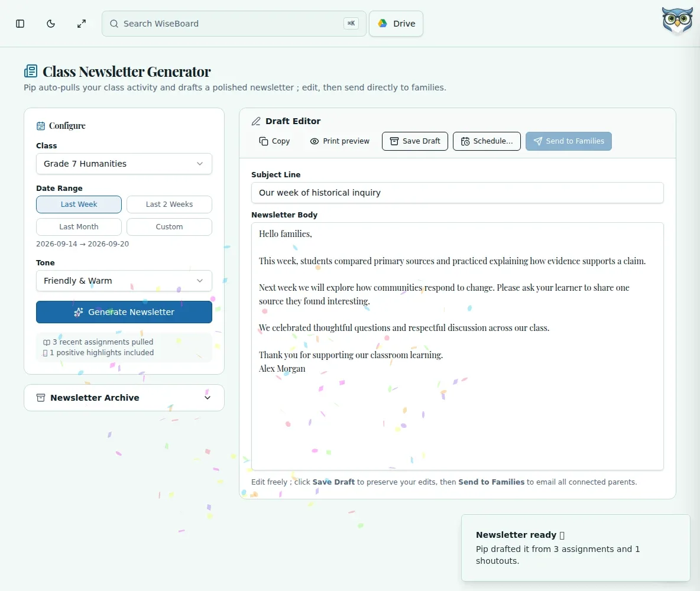Send to Families button
This screenshot has width=700, height=591.
[x=568, y=141]
